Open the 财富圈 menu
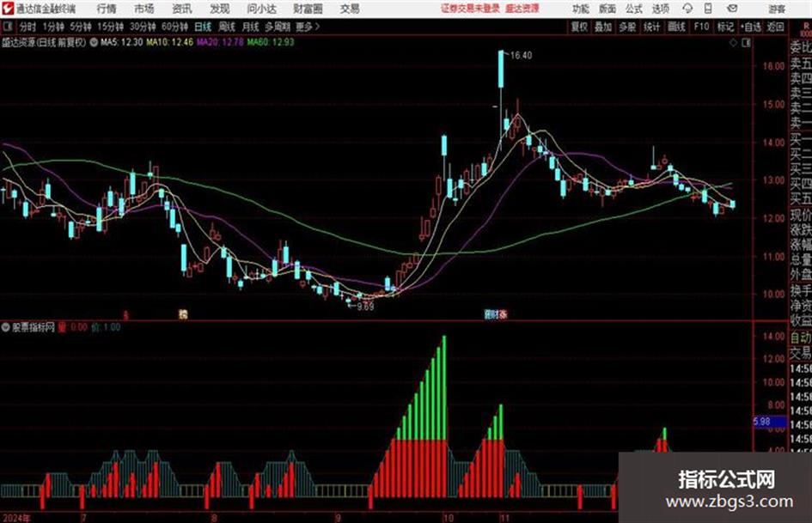Image resolution: width=812 pixels, height=523 pixels. pos(308,9)
